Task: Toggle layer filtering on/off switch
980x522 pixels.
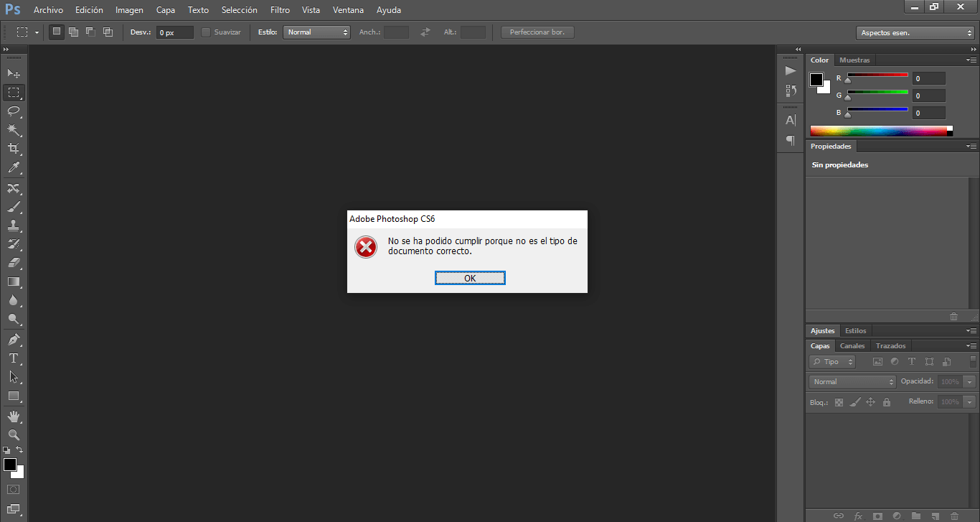Action: (x=974, y=362)
